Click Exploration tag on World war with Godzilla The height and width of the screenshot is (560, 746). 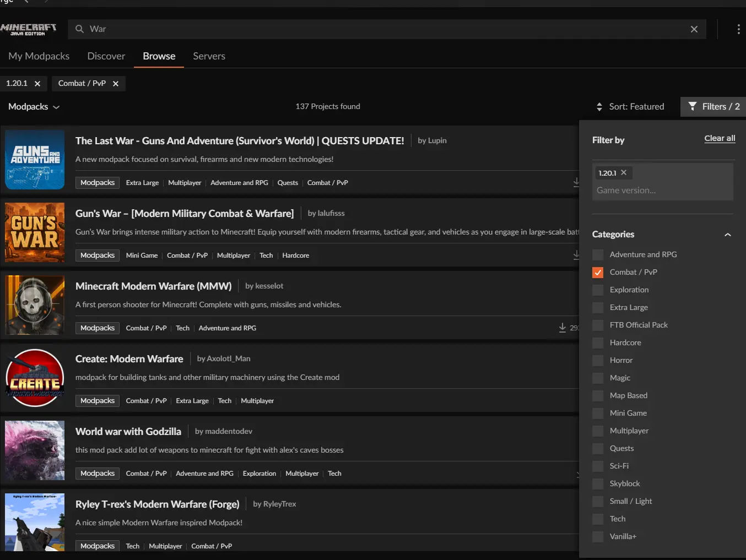260,474
